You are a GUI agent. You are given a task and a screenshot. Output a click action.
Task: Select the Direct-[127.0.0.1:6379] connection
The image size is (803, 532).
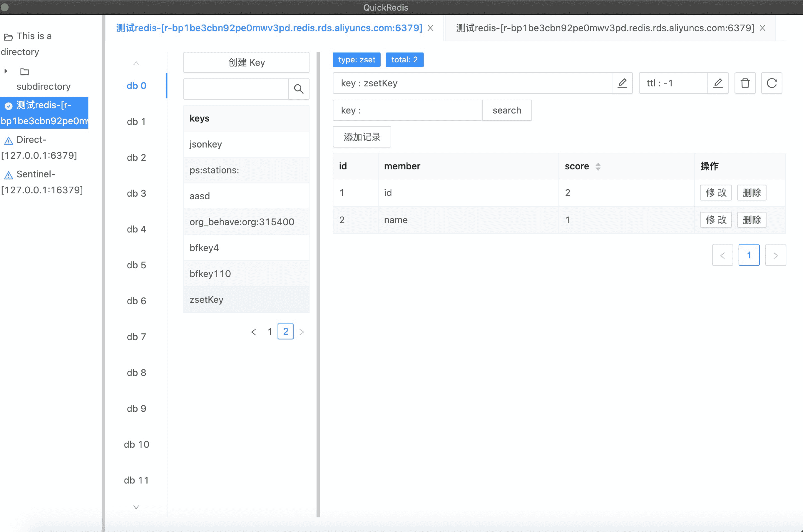tap(39, 148)
